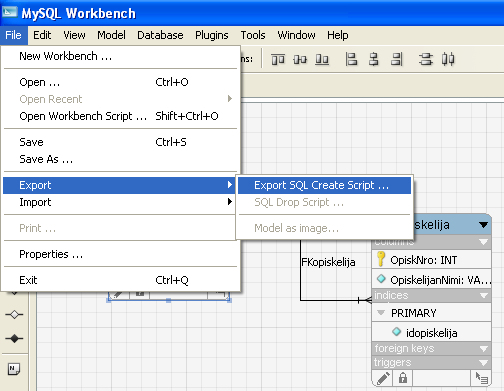This screenshot has height=391, width=504.
Task: Choose the Ctrl+S Save menu entry
Action: click(119, 142)
